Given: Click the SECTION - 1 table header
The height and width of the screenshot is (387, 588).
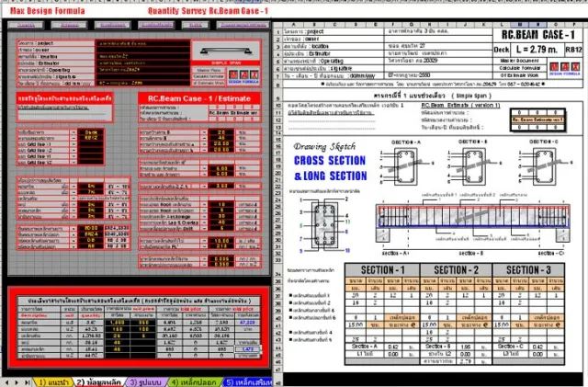Looking at the screenshot, I should click(382, 270).
